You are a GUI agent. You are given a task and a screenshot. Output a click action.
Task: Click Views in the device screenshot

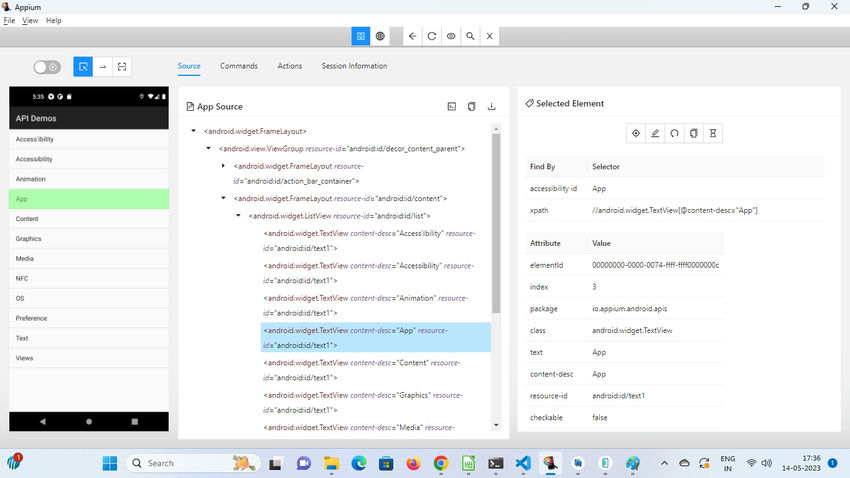(x=89, y=358)
